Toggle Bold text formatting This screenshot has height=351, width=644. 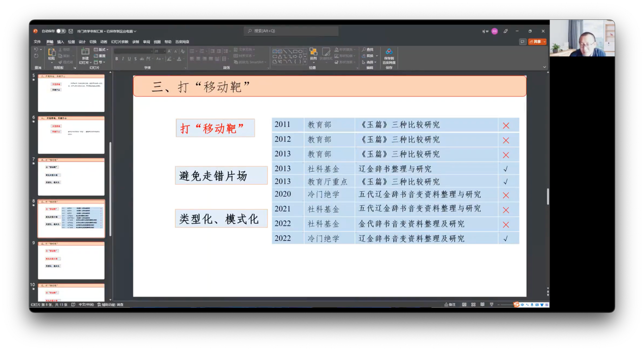[x=117, y=59]
